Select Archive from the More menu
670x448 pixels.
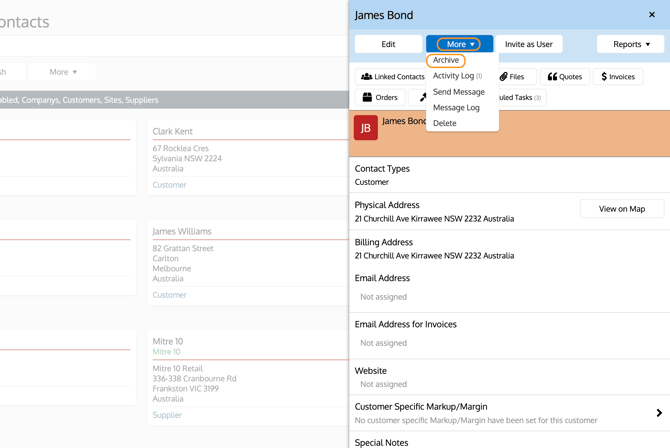click(x=446, y=60)
